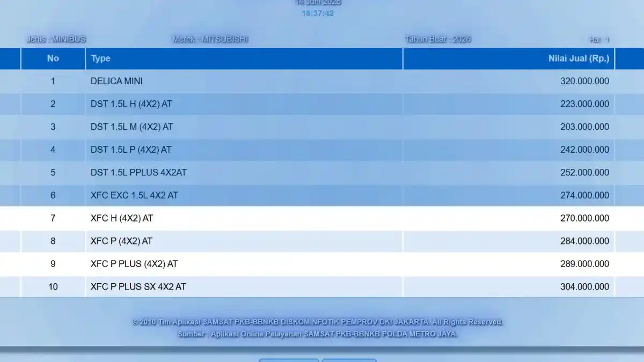Click row number 10 cell

click(x=53, y=287)
